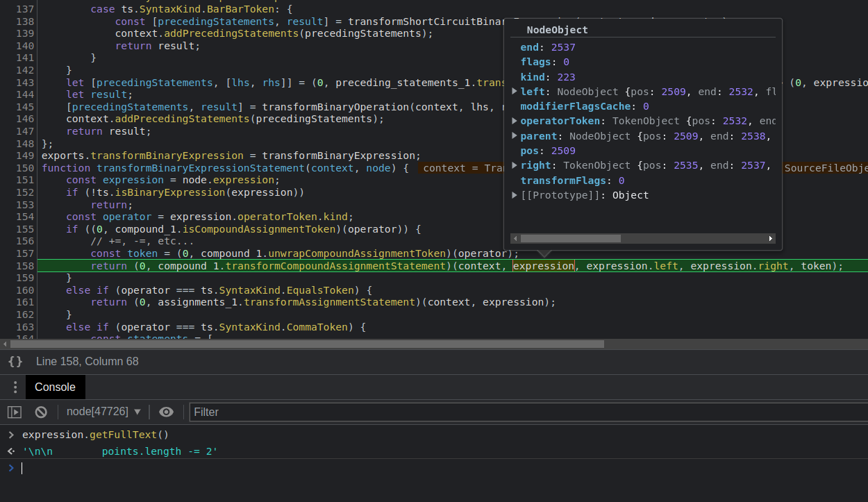Click the popup horizontal scrollbar thumb
The image size is (868, 502).
pyautogui.click(x=571, y=238)
